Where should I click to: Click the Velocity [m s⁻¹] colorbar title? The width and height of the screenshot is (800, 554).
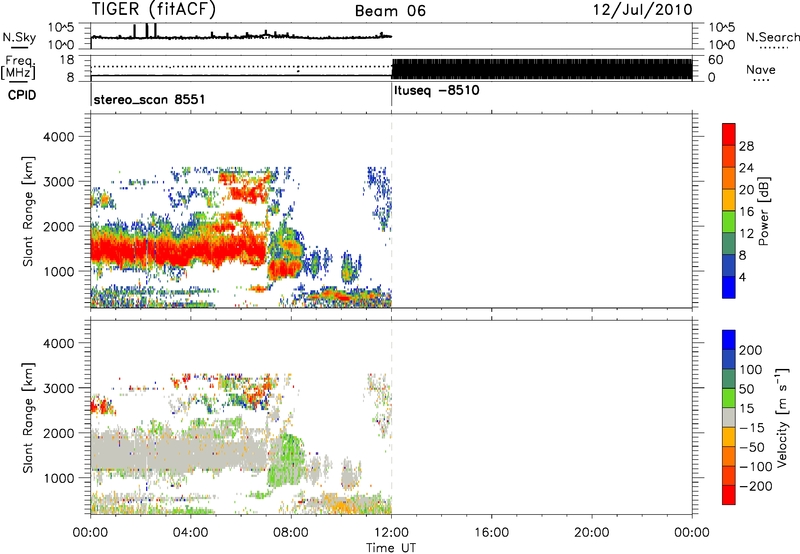(x=782, y=417)
